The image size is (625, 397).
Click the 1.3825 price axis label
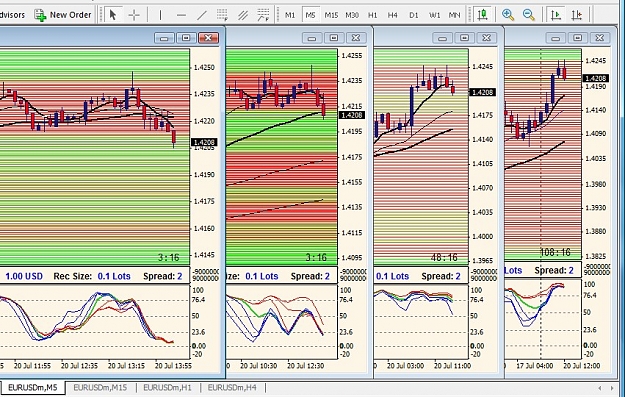(596, 256)
